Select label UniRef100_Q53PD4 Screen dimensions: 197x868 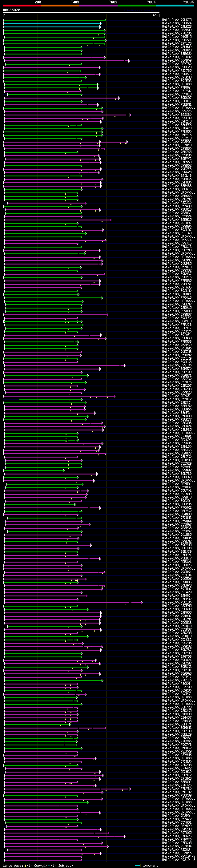click(x=177, y=815)
